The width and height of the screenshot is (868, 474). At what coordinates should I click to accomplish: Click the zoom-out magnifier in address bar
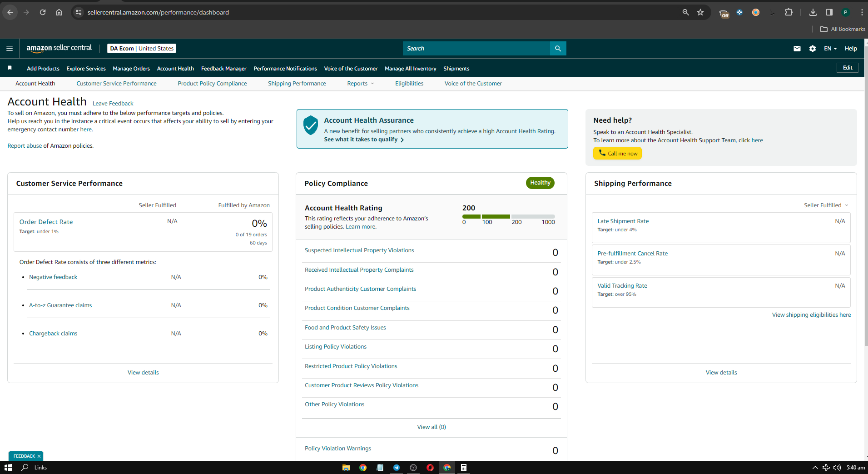tap(685, 12)
